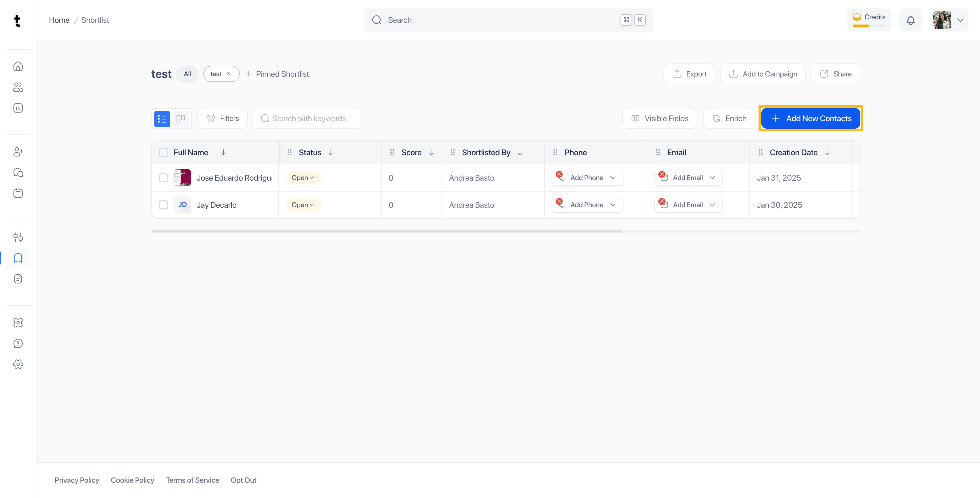Check the Jose Eduardo Rodriguez row checkbox
980x498 pixels.
click(163, 178)
